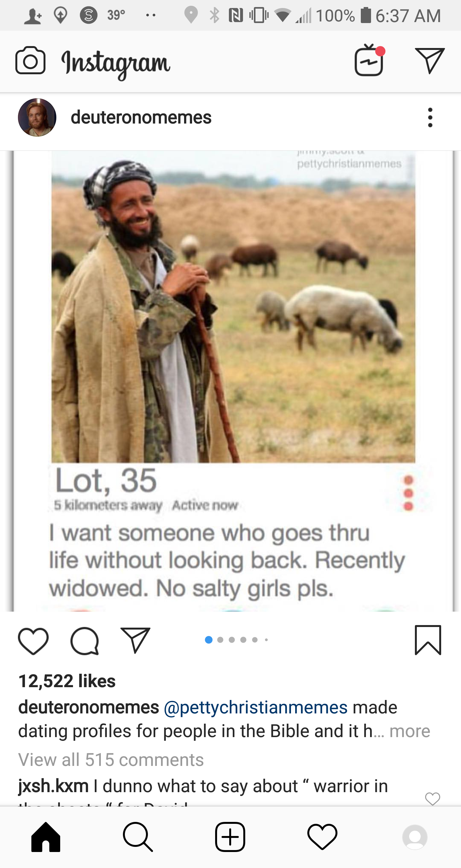Image resolution: width=461 pixels, height=868 pixels.
Task: Expand caption with the more link
Action: [410, 731]
